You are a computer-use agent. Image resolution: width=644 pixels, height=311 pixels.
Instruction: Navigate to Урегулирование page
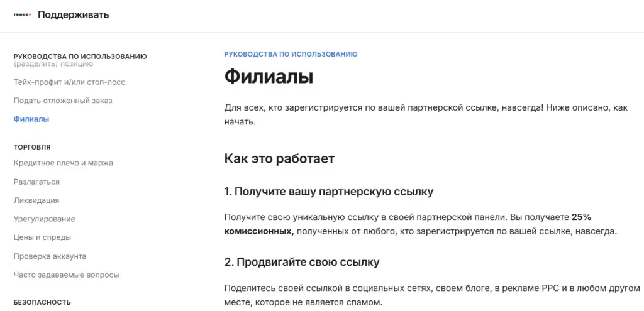45,219
